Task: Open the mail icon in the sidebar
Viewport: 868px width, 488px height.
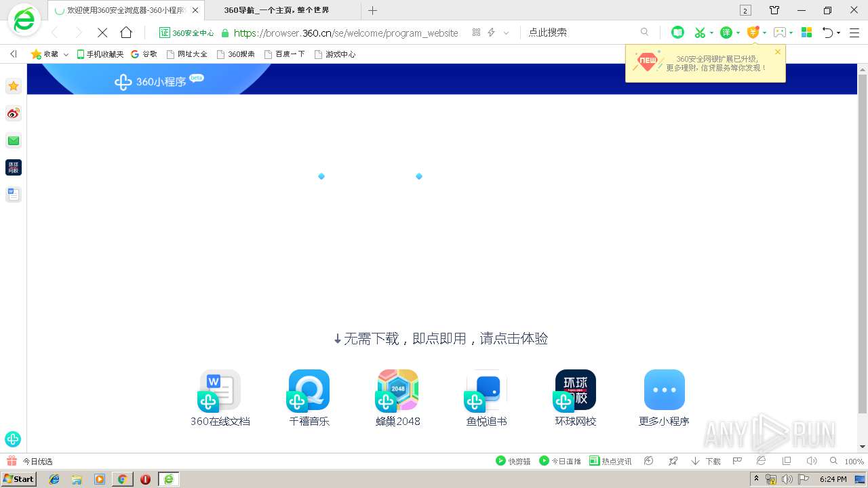Action: [x=13, y=140]
